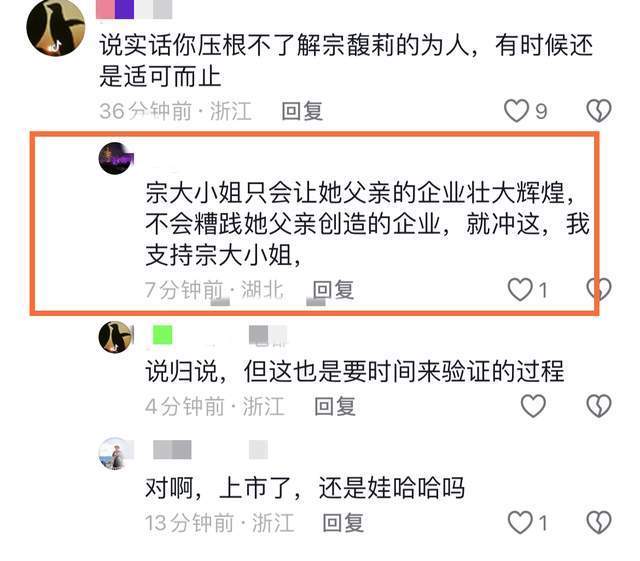Open the username above 说归说 comment

(216, 336)
